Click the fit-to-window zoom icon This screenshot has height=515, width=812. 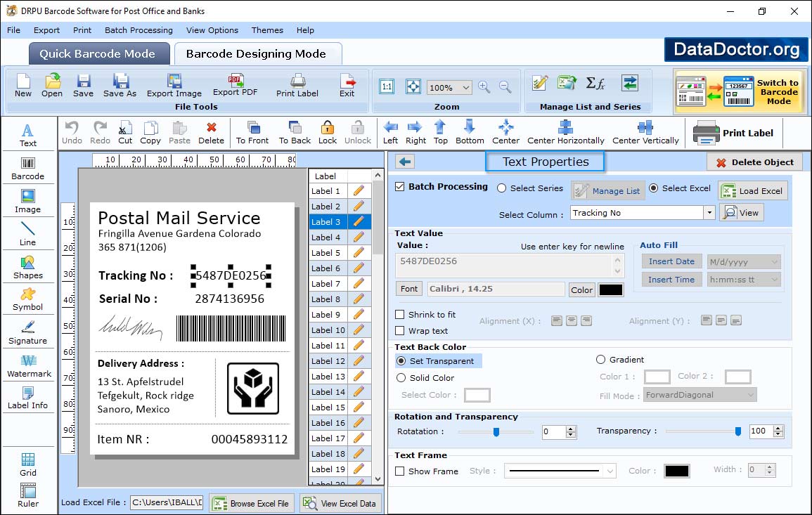tap(413, 86)
